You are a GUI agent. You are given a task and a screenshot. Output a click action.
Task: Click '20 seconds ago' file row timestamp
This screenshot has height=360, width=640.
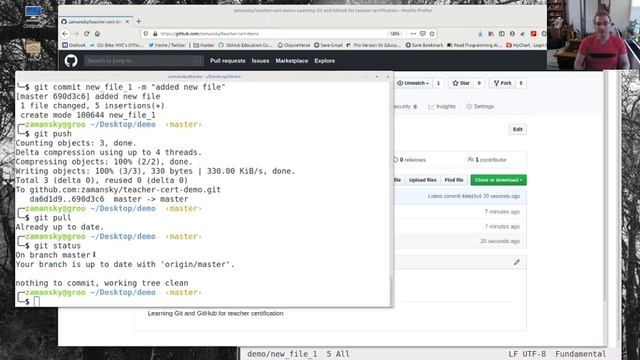point(500,241)
